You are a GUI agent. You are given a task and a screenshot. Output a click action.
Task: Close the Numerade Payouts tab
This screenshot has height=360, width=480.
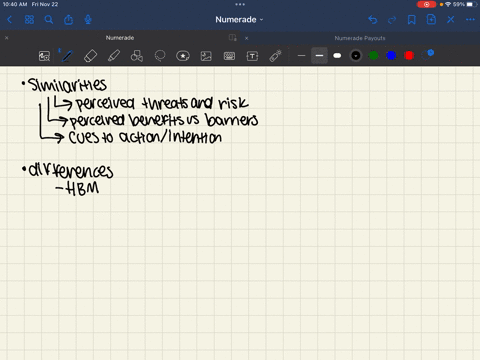(x=246, y=38)
